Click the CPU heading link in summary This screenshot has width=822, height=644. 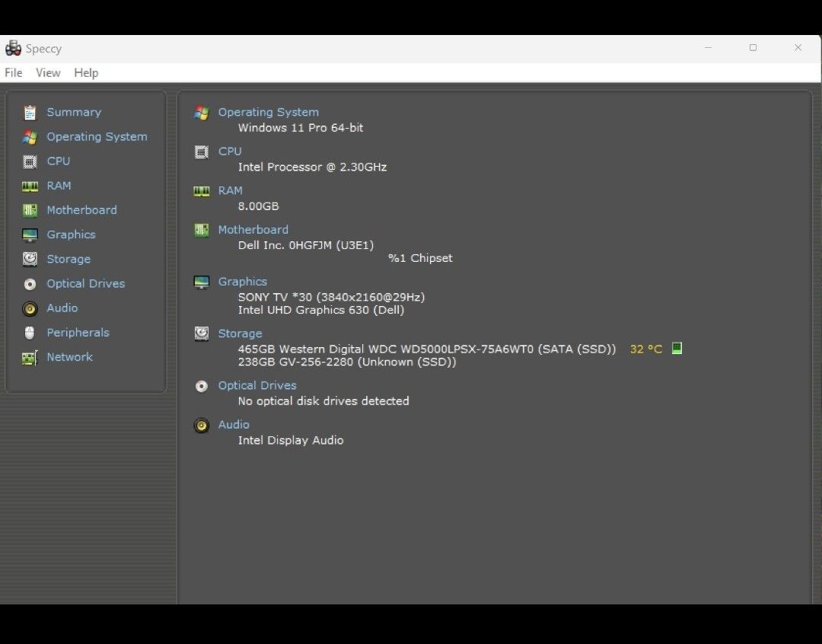pyautogui.click(x=230, y=151)
